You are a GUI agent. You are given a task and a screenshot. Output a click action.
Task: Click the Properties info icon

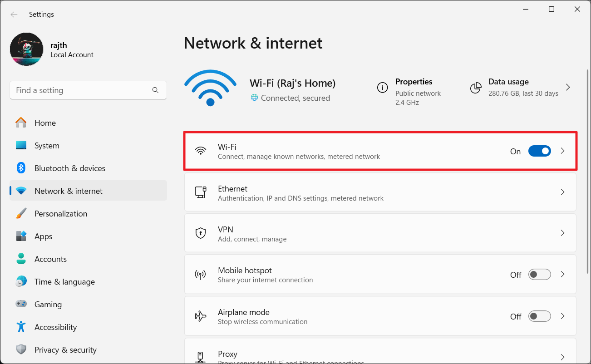click(383, 88)
